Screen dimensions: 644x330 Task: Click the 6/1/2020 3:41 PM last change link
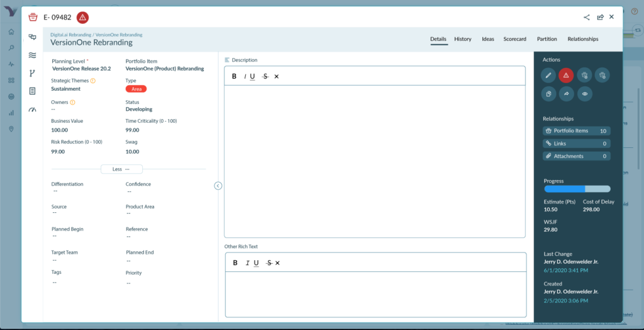coord(566,270)
